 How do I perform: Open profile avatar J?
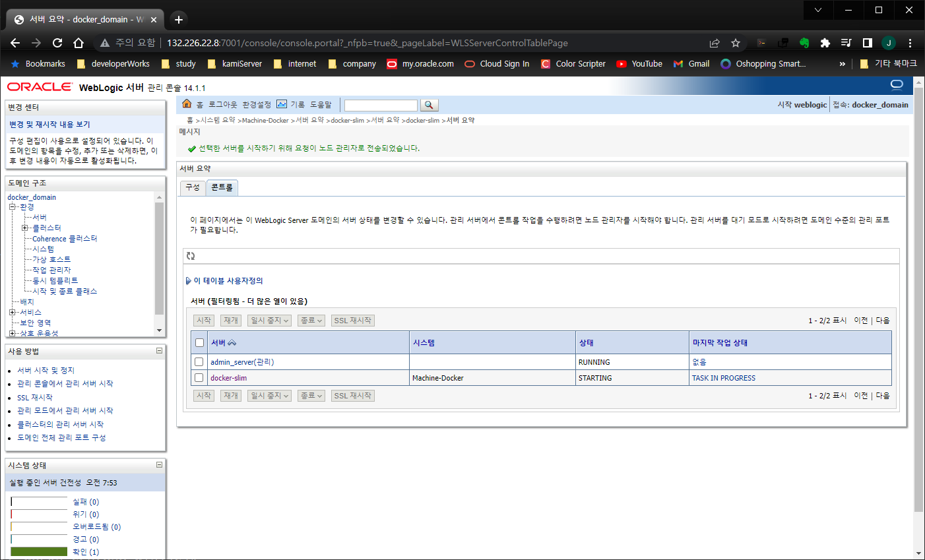pos(889,43)
